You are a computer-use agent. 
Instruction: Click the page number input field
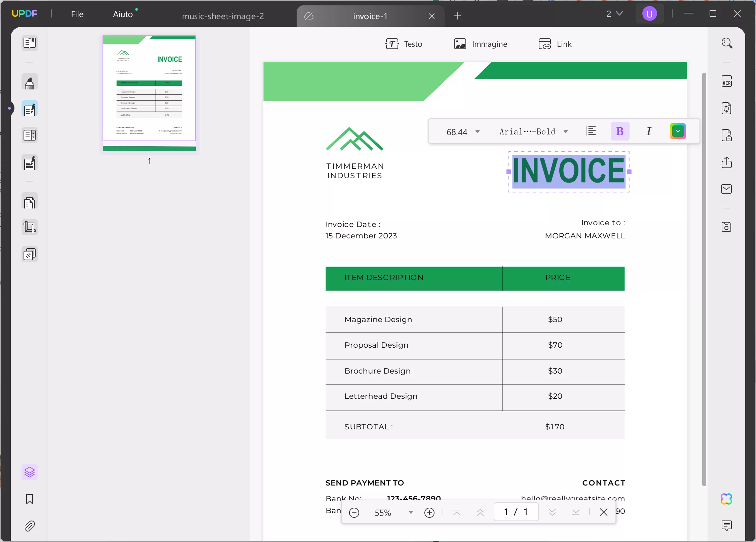[x=516, y=512]
